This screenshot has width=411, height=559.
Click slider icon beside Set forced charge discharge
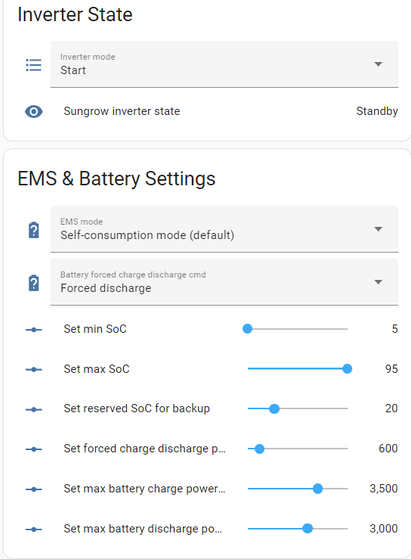click(x=34, y=449)
